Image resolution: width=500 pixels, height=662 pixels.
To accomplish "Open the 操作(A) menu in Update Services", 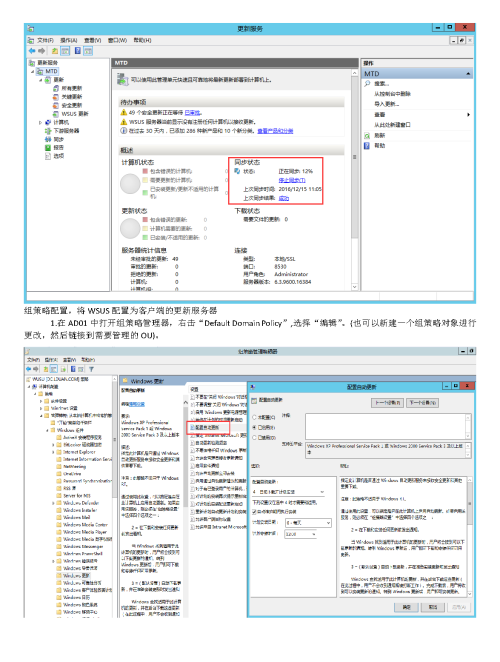I will [68, 40].
